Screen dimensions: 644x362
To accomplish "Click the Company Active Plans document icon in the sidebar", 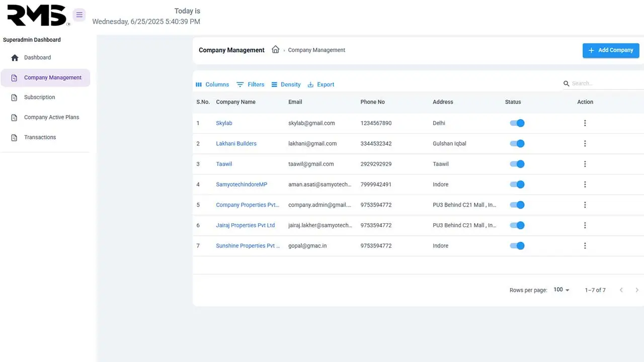I will tap(14, 118).
